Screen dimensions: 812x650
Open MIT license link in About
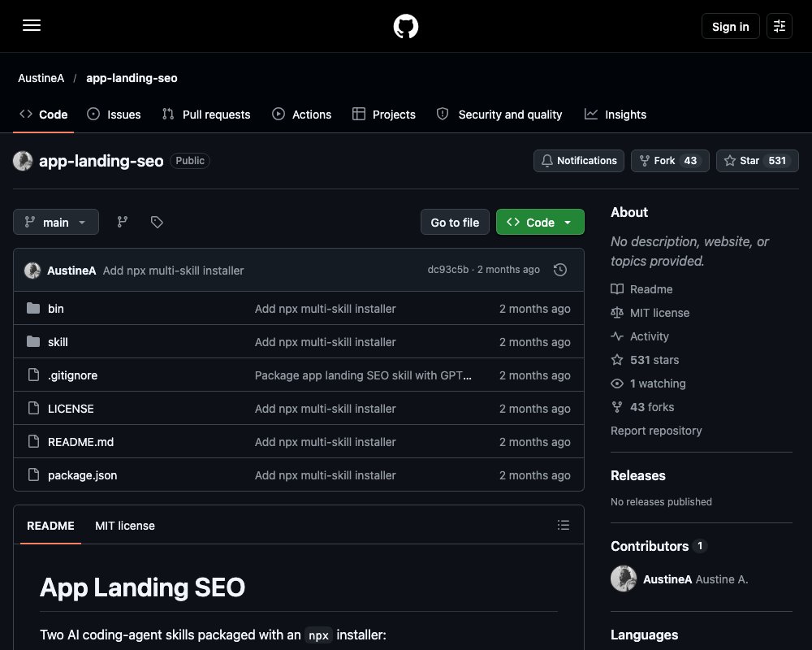(650, 313)
